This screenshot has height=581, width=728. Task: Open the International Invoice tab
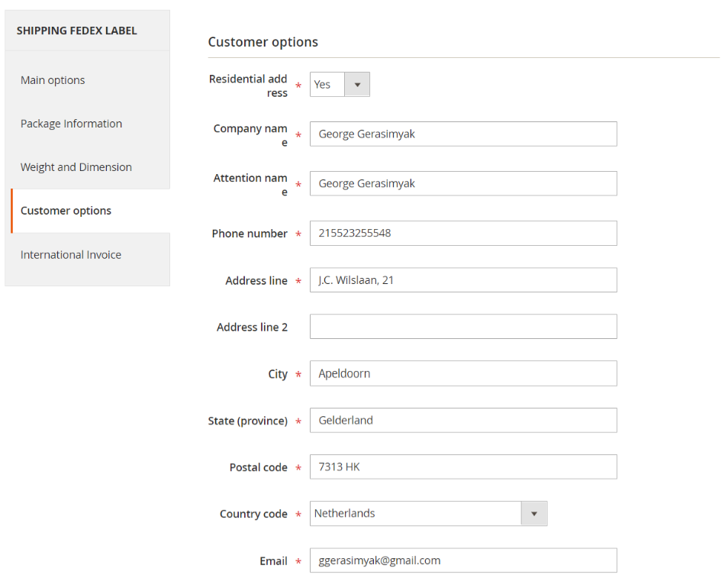click(x=71, y=255)
